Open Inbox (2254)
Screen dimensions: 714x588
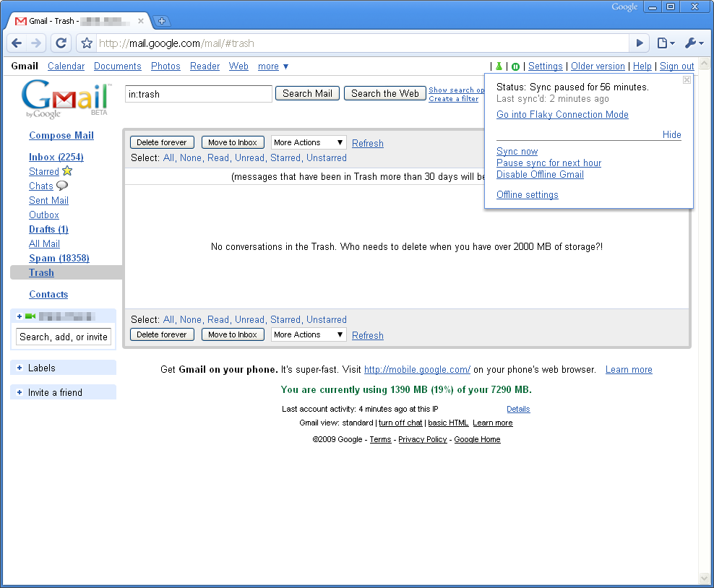tap(56, 157)
